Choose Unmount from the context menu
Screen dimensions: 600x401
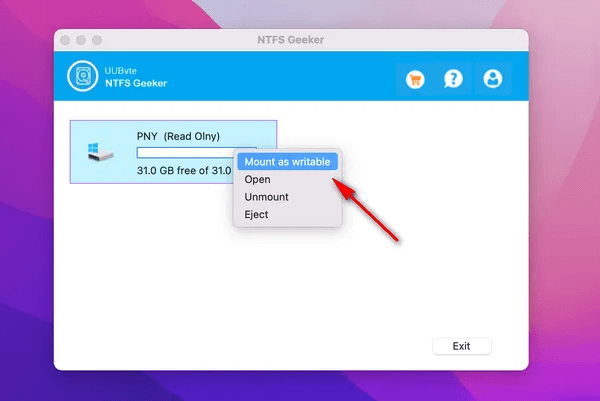266,197
